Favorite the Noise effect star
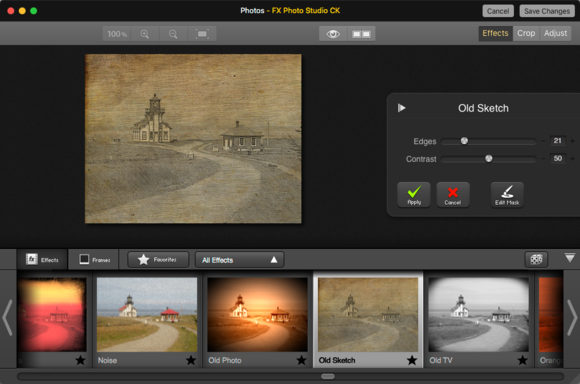 (191, 360)
